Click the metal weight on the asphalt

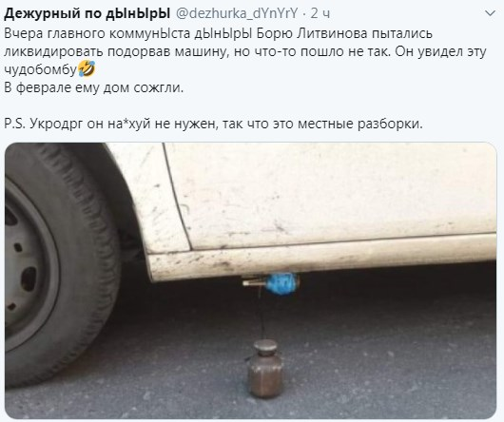point(266,369)
